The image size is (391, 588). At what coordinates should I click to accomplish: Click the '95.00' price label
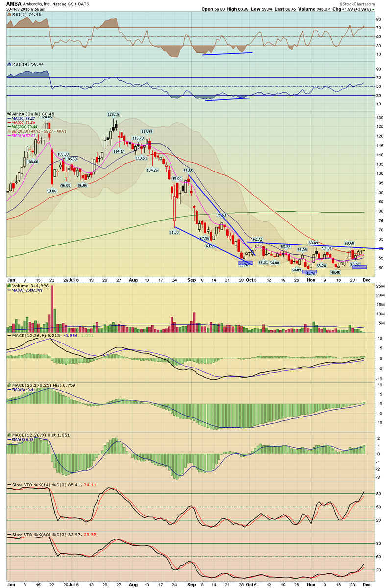[x=177, y=179]
